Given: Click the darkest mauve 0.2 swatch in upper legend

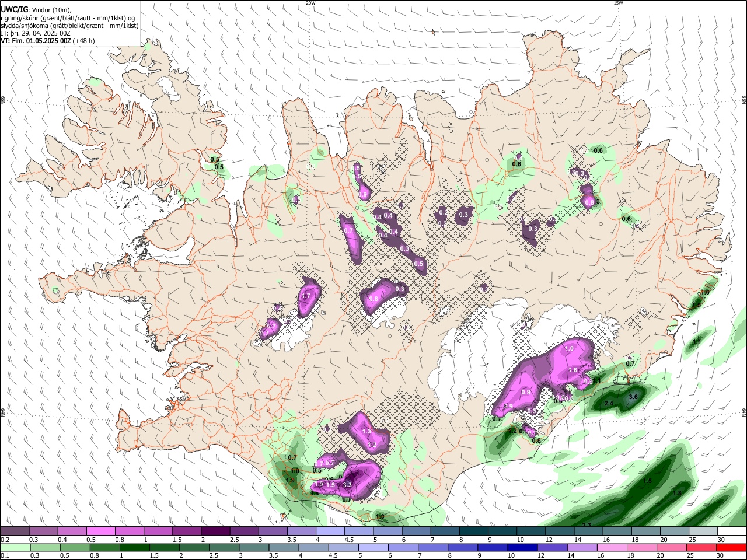Looking at the screenshot, I should coord(15,531).
